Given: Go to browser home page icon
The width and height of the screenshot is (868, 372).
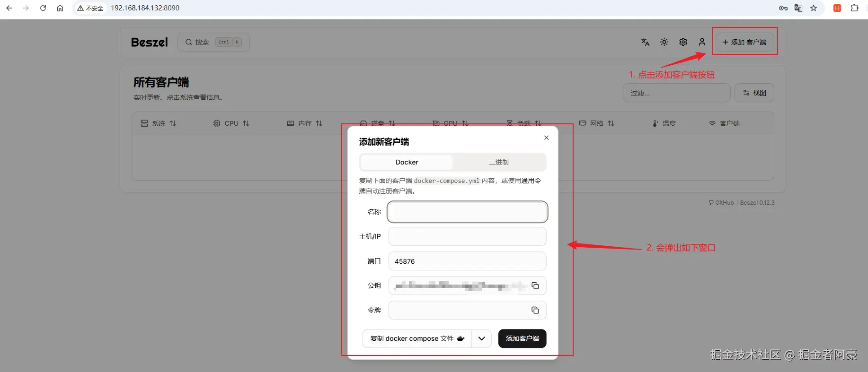Looking at the screenshot, I should [x=60, y=8].
